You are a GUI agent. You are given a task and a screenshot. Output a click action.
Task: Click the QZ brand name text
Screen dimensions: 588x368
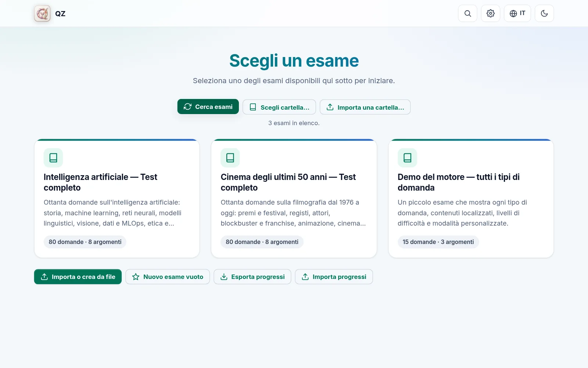60,14
